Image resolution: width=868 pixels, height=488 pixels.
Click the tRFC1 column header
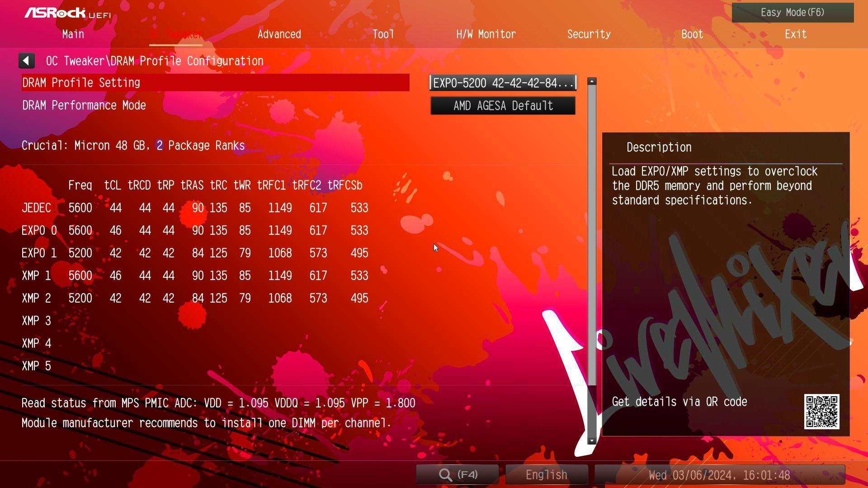(x=271, y=185)
